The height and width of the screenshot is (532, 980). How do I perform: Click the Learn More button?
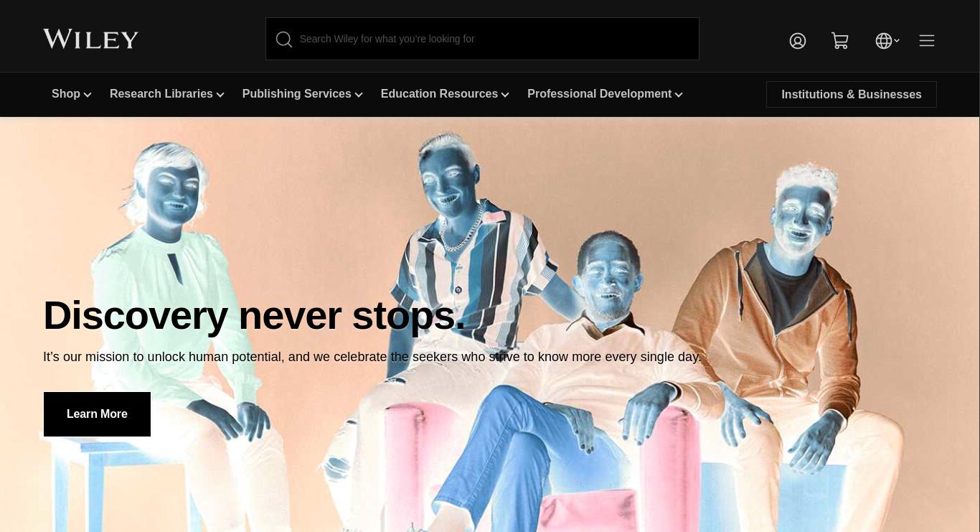click(97, 414)
